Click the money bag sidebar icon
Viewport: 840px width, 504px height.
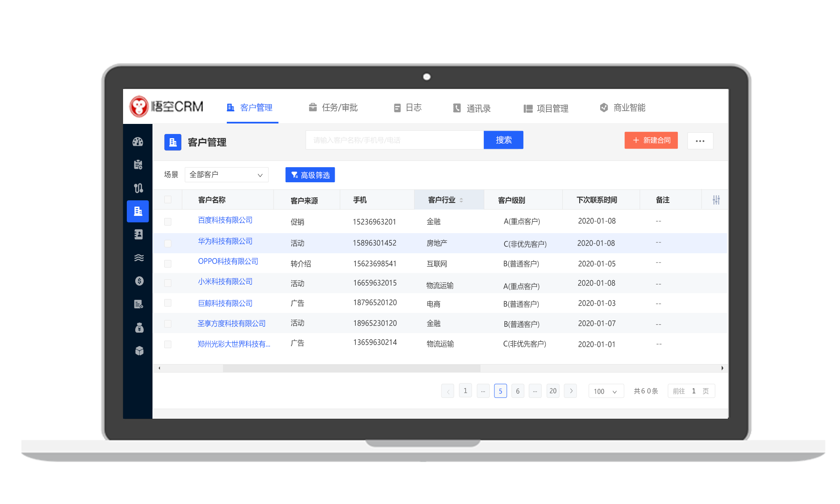click(x=139, y=328)
